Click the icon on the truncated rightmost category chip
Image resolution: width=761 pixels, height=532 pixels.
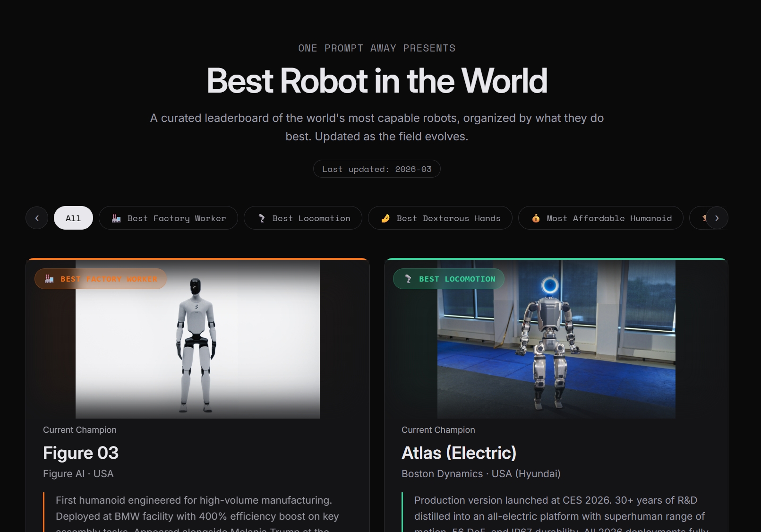tap(705, 218)
